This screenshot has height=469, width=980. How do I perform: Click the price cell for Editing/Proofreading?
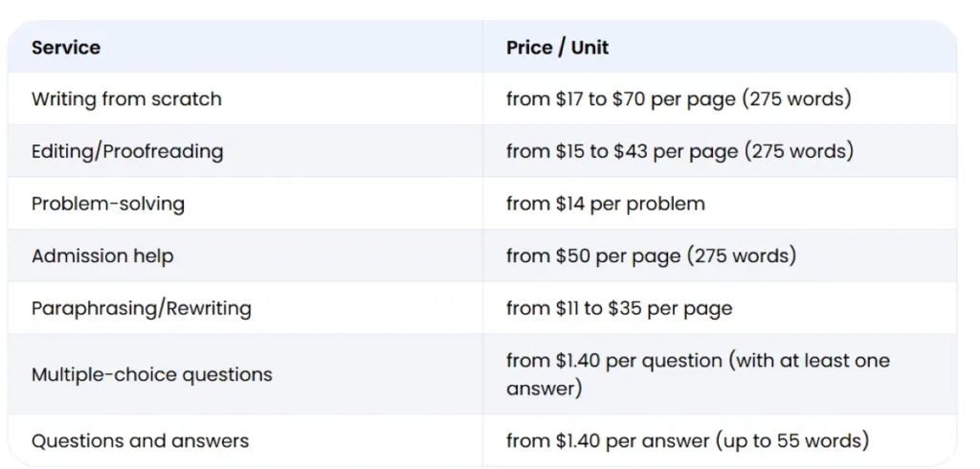tap(679, 151)
